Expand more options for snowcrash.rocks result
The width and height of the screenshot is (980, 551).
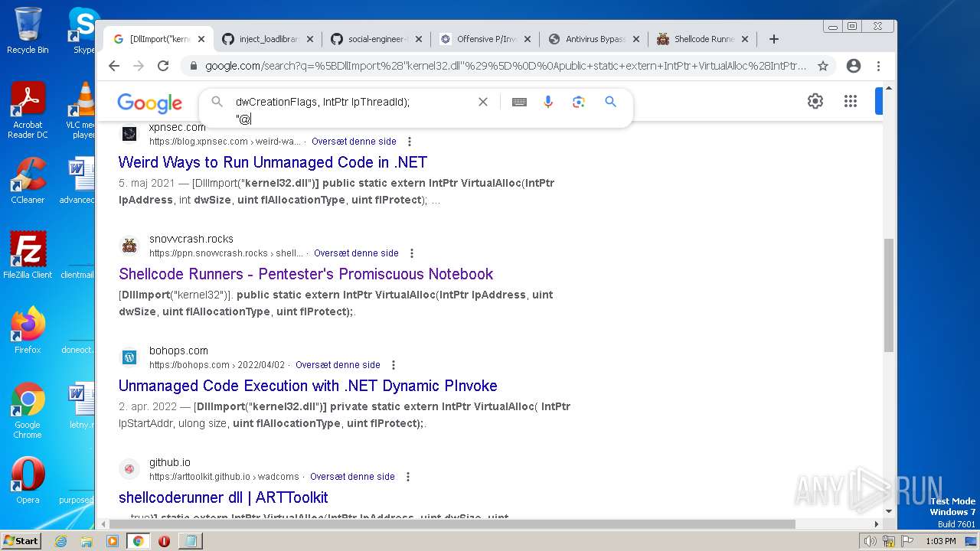coord(412,253)
